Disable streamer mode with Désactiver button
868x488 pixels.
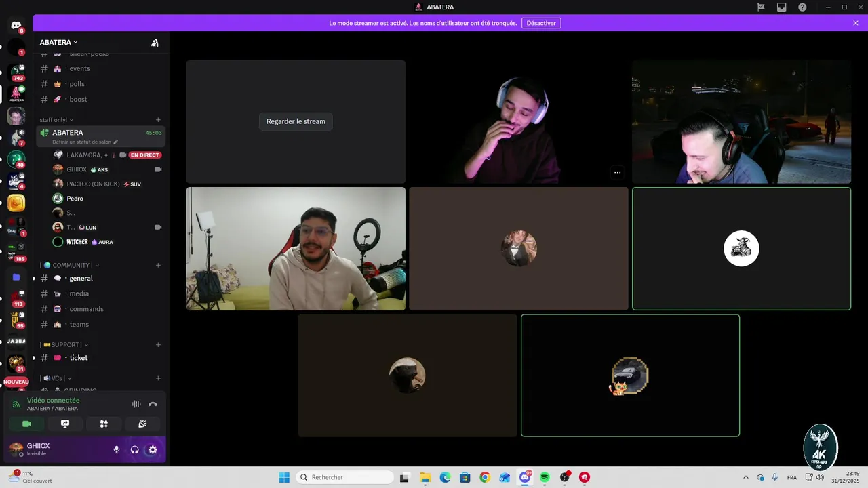pyautogui.click(x=541, y=23)
